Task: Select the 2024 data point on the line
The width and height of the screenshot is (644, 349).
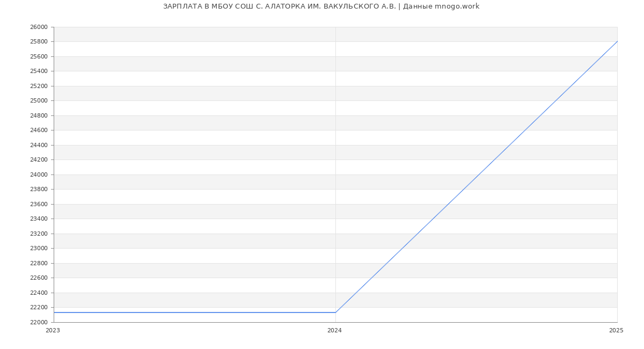Action: pos(335,312)
